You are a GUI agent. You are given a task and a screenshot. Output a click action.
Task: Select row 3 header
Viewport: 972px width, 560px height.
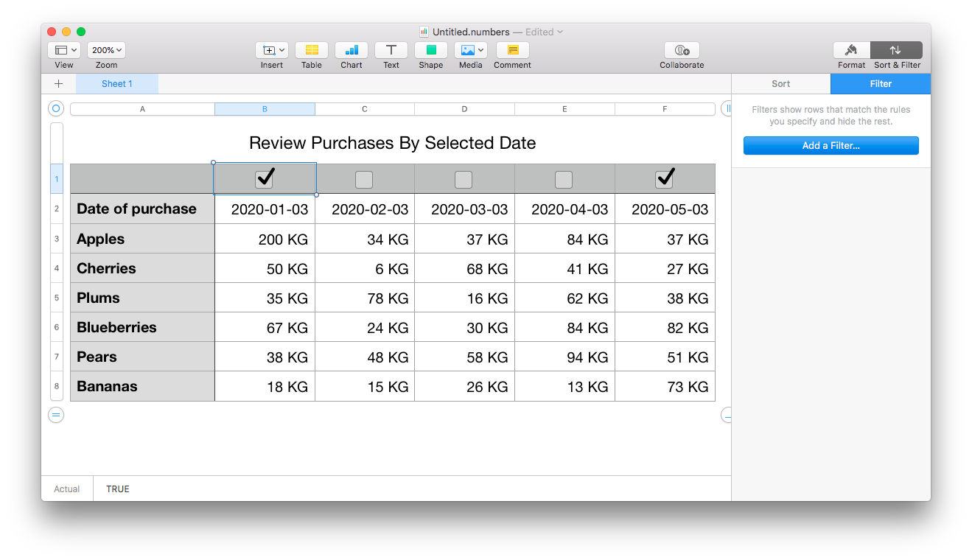(x=57, y=239)
